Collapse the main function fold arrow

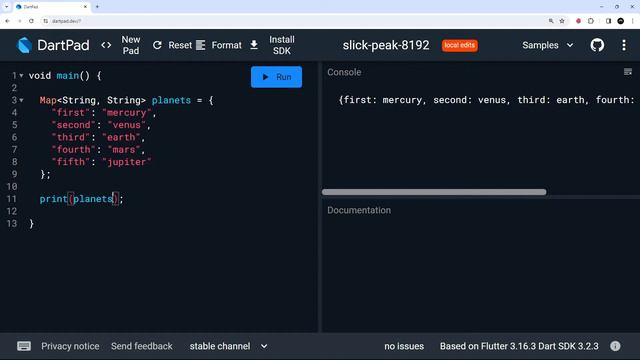coord(21,76)
